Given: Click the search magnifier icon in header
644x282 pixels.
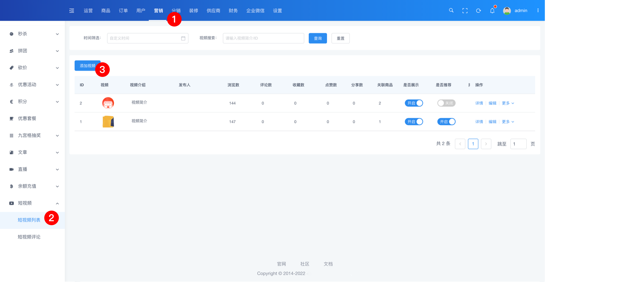Looking at the screenshot, I should [x=451, y=10].
